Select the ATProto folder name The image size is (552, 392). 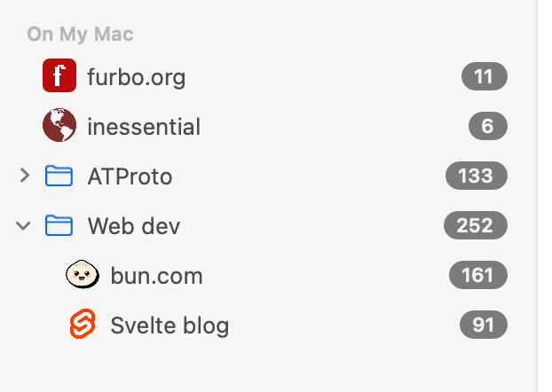tap(130, 176)
